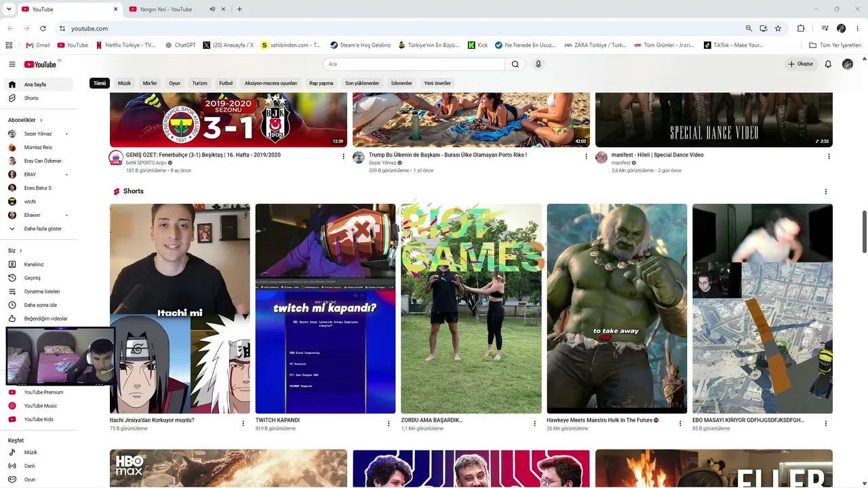The width and height of the screenshot is (868, 488).
Task: Open Tüm Yer İşaretleri bookmarks folder
Action: pyautogui.click(x=835, y=45)
